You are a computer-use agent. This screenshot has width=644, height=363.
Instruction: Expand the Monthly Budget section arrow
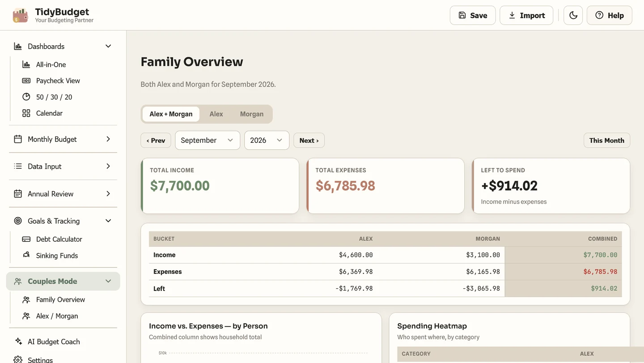108,139
